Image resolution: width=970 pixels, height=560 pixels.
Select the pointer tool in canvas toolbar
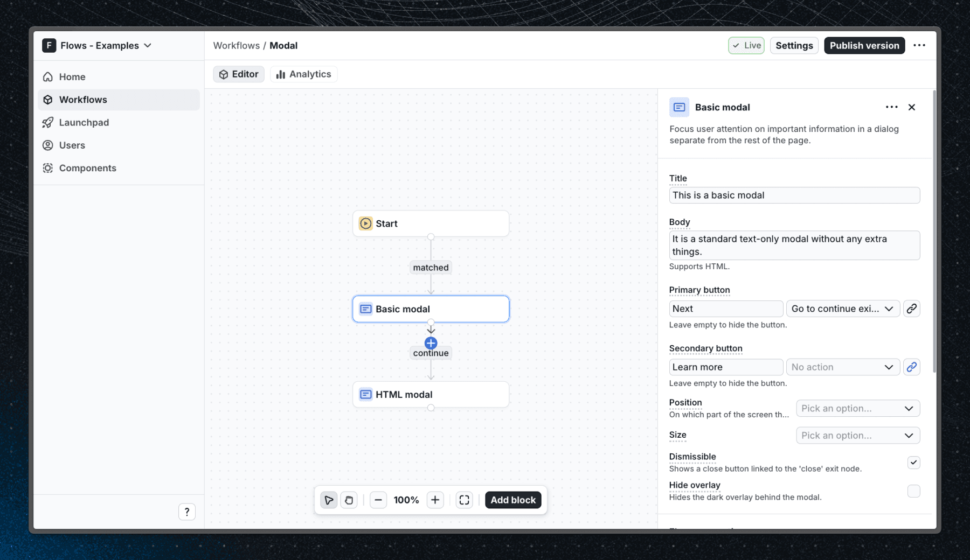(x=329, y=500)
